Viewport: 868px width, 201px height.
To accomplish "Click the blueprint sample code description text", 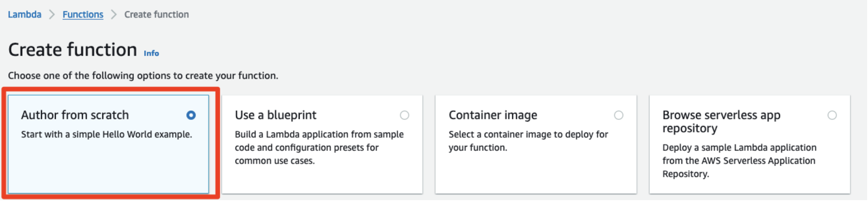I will 319,148.
